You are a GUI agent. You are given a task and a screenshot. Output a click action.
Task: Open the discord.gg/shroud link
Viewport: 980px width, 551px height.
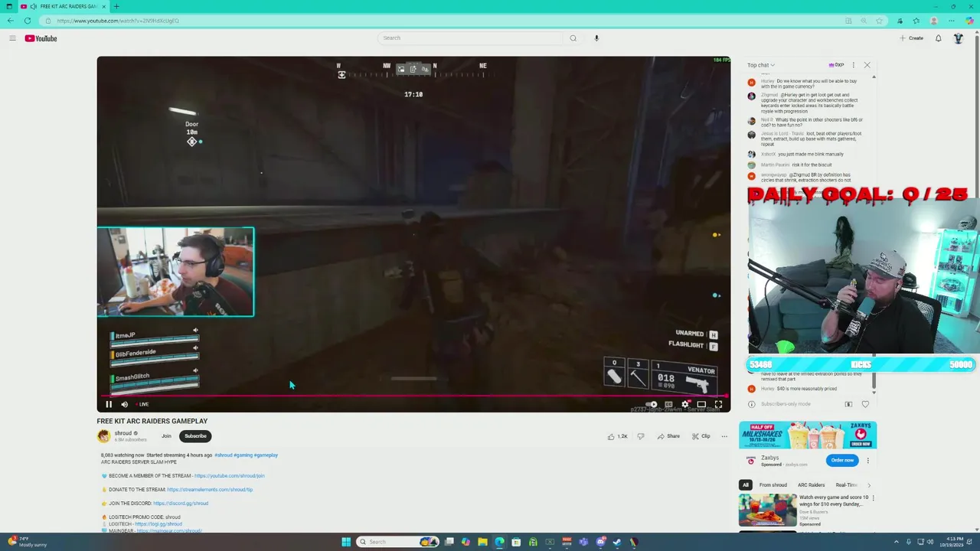(181, 504)
